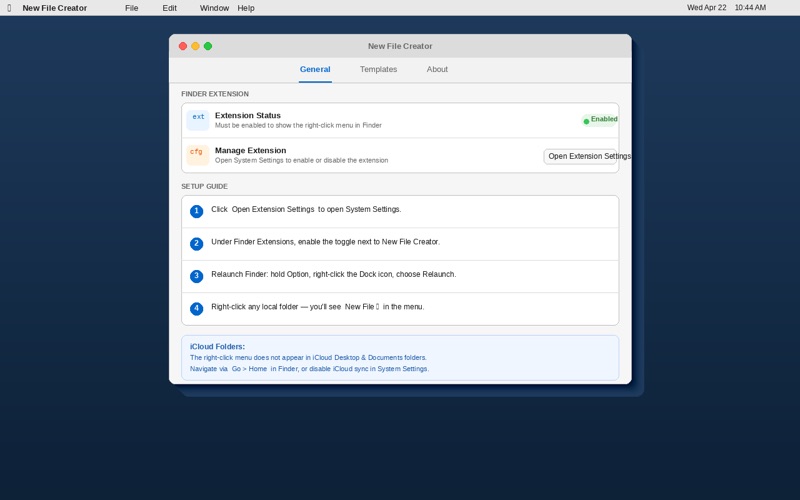Open the Edit menu
800x500 pixels.
(169, 8)
